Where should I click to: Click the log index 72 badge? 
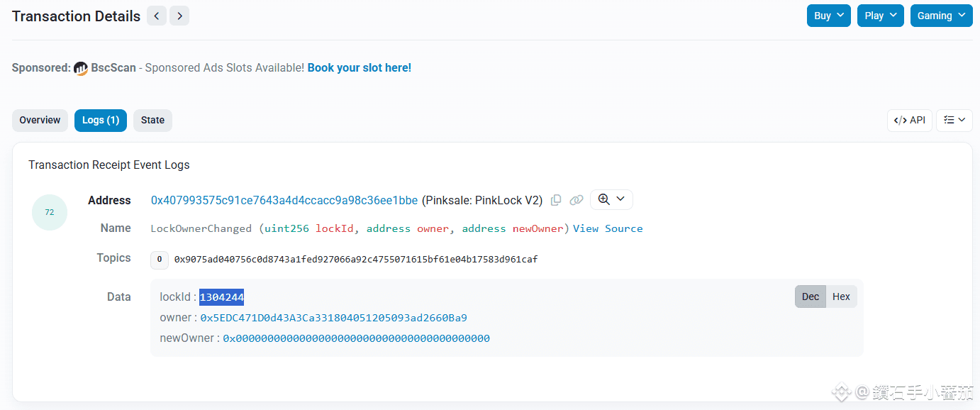click(x=50, y=212)
